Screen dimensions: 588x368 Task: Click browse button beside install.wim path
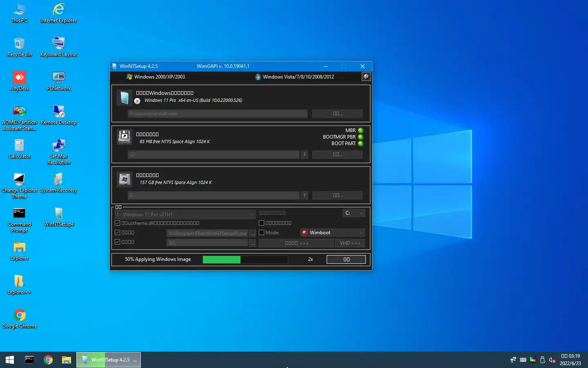pos(337,114)
